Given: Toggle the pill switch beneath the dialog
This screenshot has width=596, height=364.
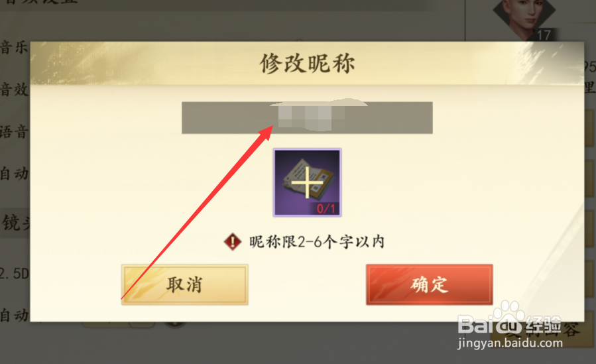Looking at the screenshot, I should [118, 325].
